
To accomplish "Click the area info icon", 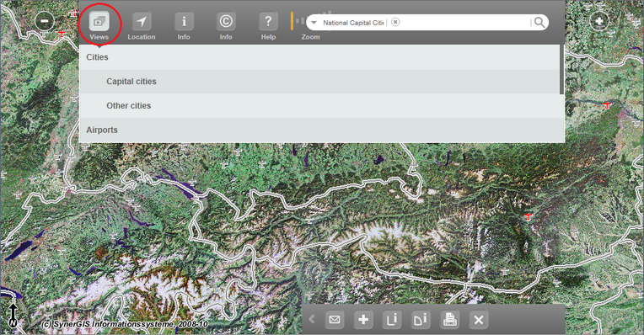I will coord(421,319).
